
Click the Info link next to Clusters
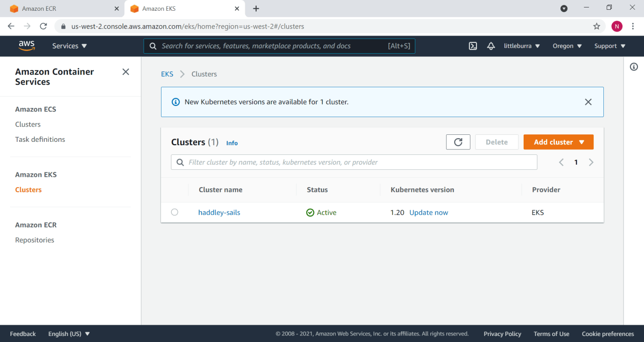[x=232, y=143]
